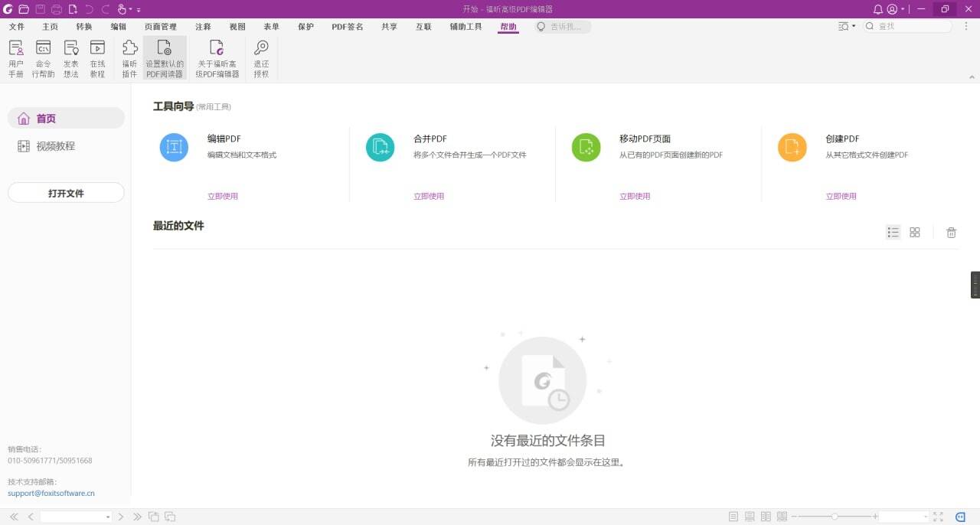Open the 用户手册 user manual

click(16, 59)
